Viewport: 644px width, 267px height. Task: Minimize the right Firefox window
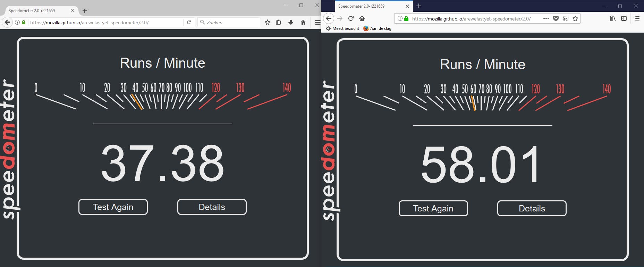[x=604, y=6]
